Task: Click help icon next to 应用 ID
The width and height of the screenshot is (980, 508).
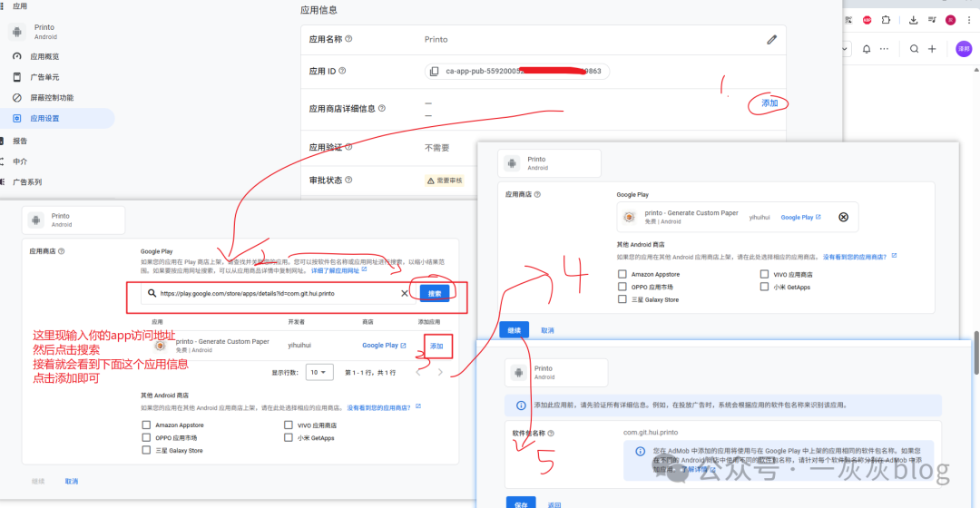Action: point(342,71)
